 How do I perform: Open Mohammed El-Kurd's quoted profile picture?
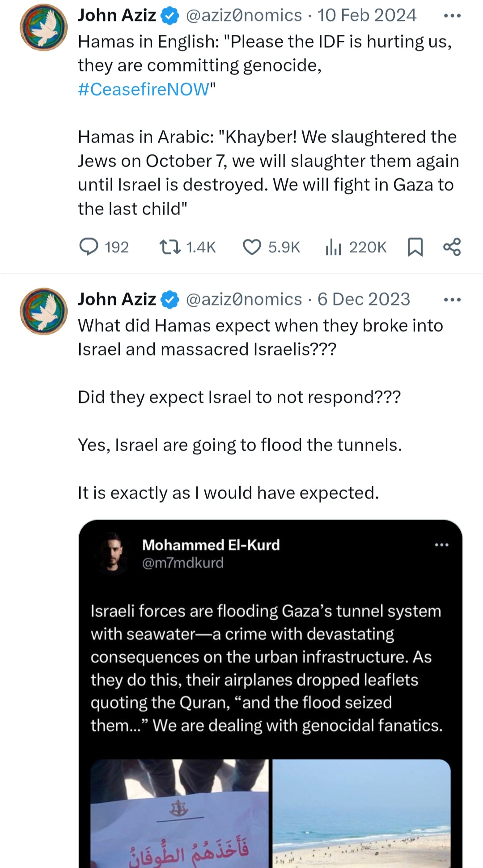(x=112, y=553)
